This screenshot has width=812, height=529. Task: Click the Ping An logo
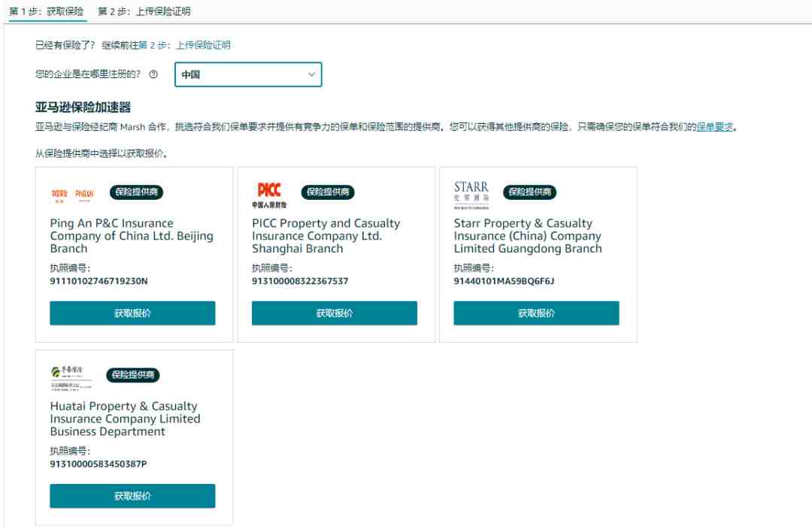(x=72, y=194)
